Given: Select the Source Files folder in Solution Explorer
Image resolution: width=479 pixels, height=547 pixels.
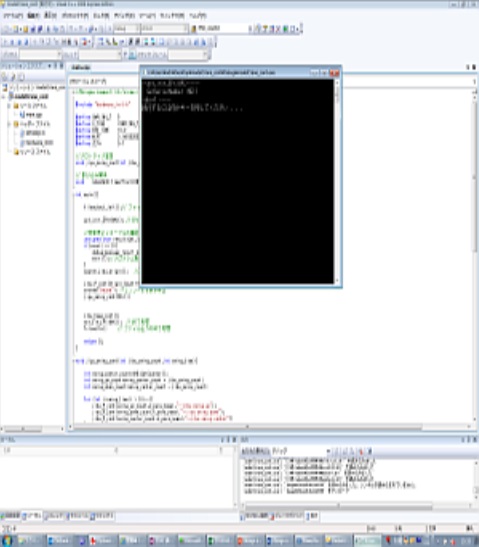Looking at the screenshot, I should tap(31, 106).
